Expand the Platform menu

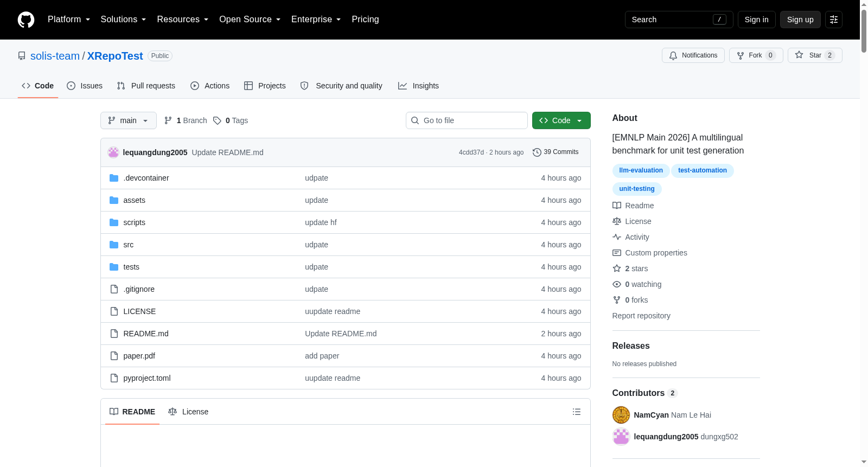click(x=69, y=20)
